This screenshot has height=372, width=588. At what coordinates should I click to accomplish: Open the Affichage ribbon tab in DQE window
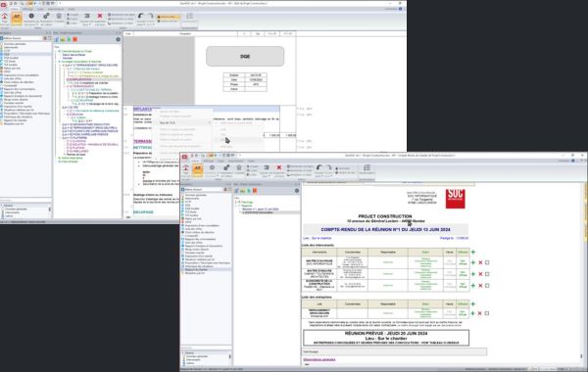[27, 9]
